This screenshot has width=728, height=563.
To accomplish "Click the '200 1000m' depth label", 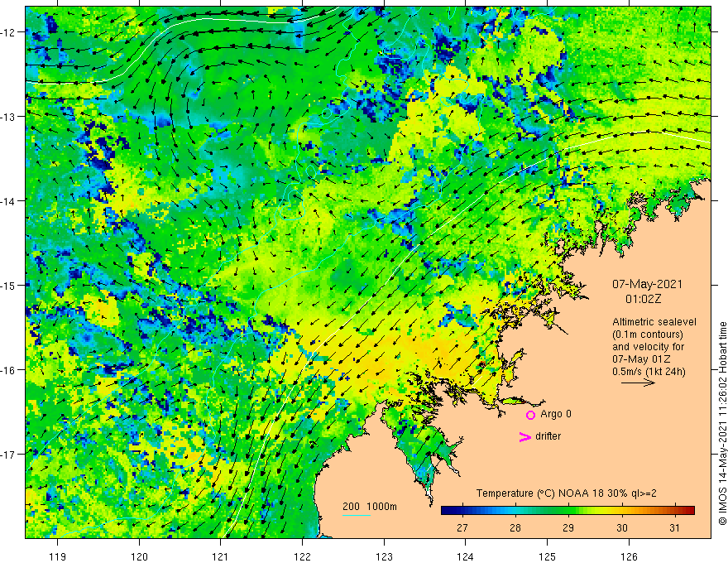I will pyautogui.click(x=370, y=507).
